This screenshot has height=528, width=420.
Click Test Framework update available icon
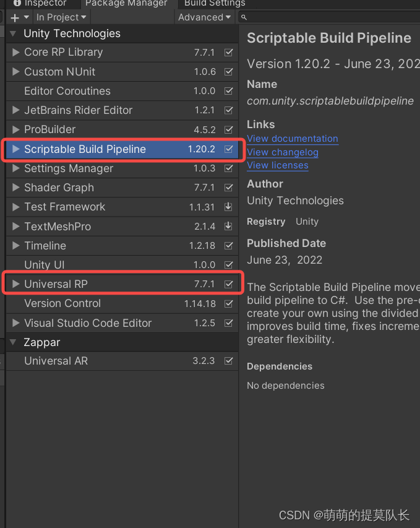point(228,207)
